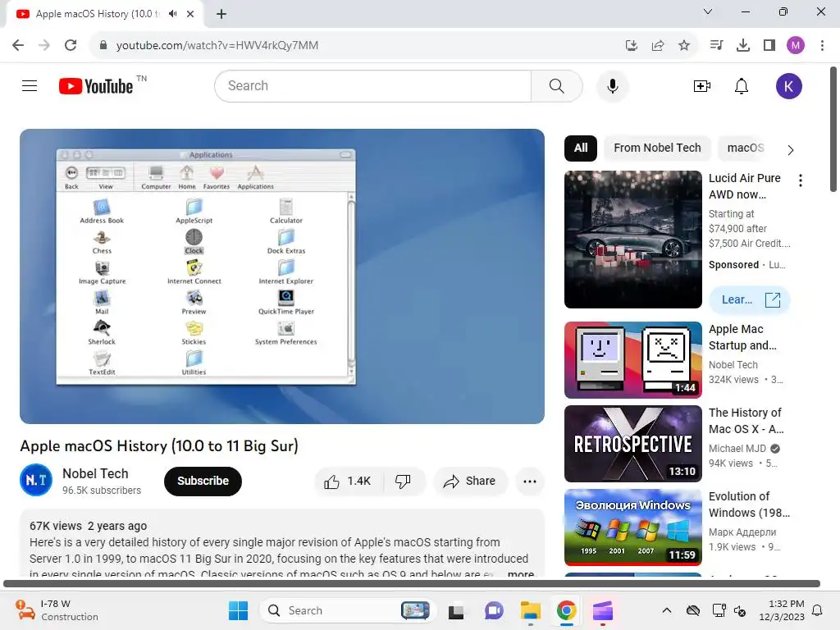Share this page icon in address bar

[x=658, y=46]
